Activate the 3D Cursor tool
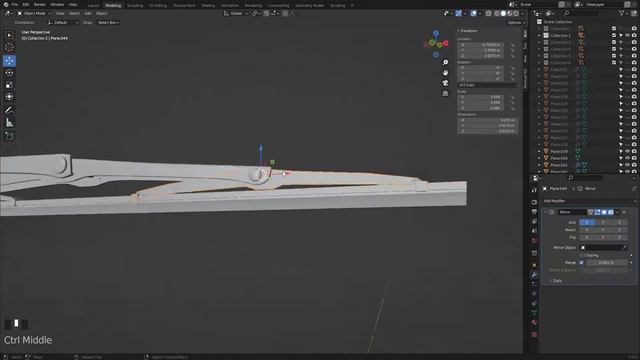Screen dimensions: 640x360 9,48
